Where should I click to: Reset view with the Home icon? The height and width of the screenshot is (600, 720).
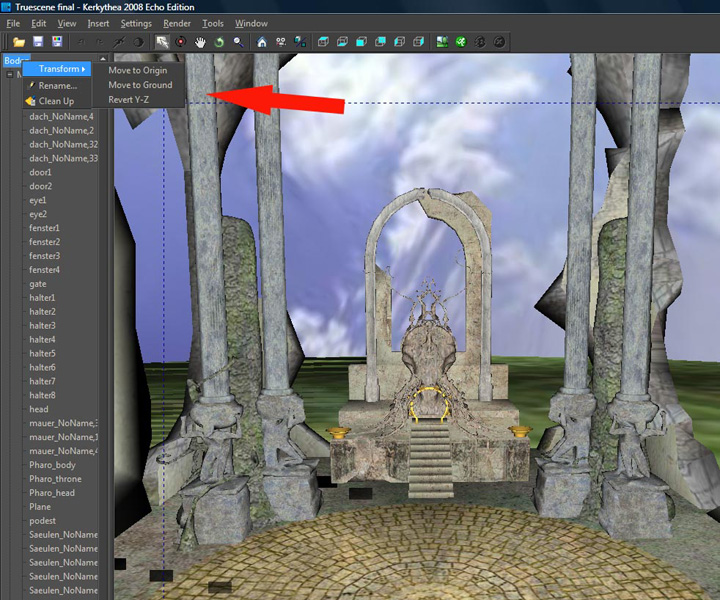pyautogui.click(x=262, y=42)
